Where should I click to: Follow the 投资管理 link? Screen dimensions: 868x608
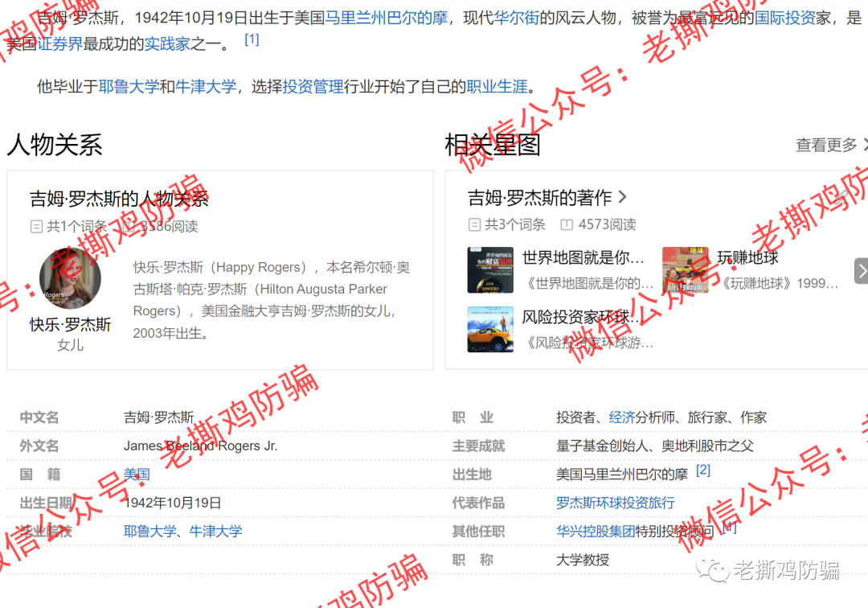coord(313,86)
